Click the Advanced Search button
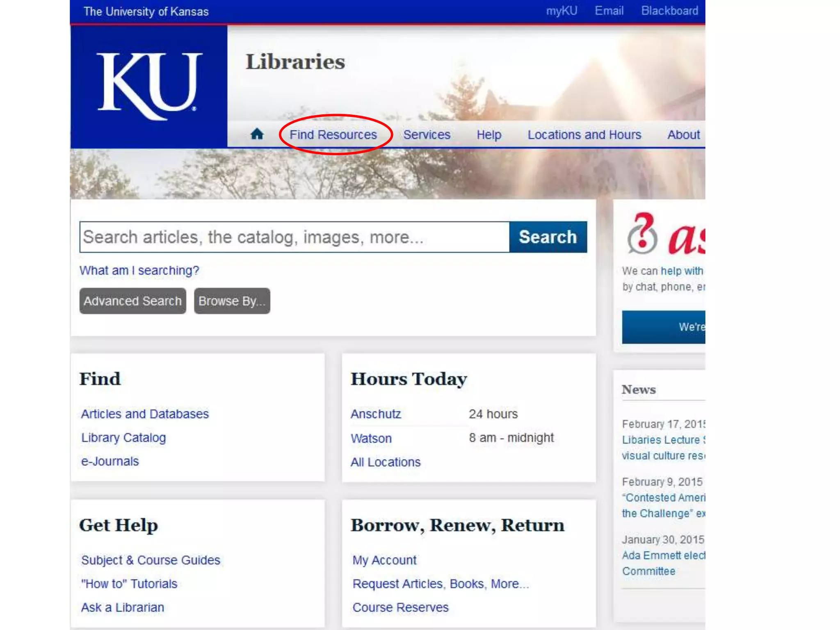The width and height of the screenshot is (840, 630). (x=132, y=301)
